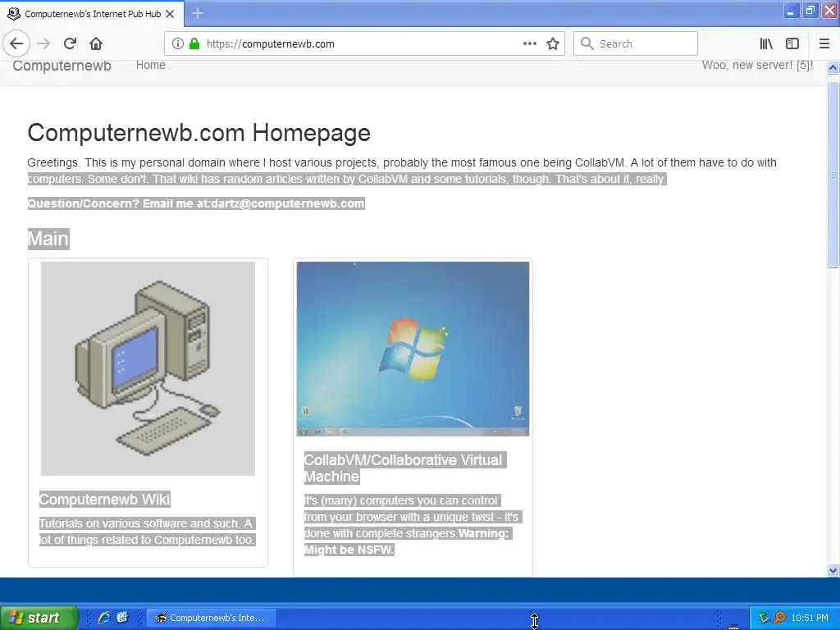Open the Home navigation link
840x630 pixels.
[151, 66]
